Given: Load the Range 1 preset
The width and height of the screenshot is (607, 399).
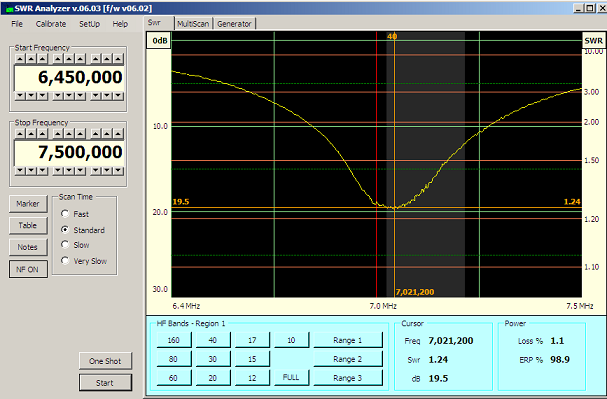Looking at the screenshot, I should (x=348, y=340).
